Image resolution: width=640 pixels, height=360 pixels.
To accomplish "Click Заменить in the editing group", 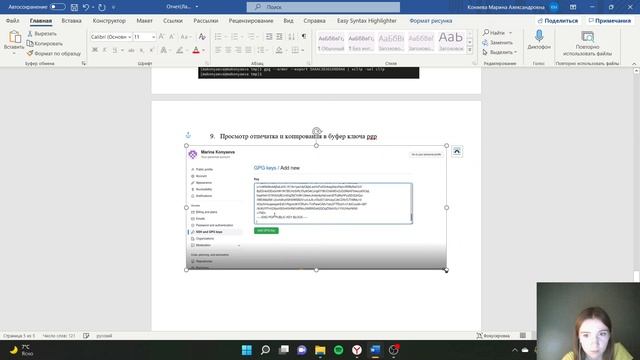I will pyautogui.click(x=498, y=42).
